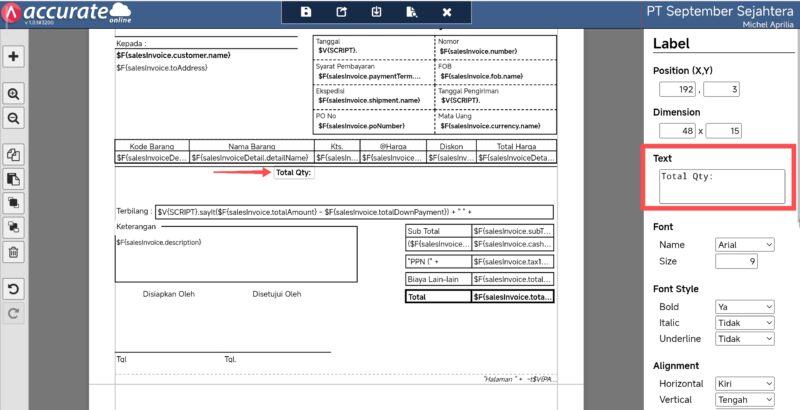Image resolution: width=800 pixels, height=410 pixels.
Task: Copy the selected element
Action: tap(14, 155)
